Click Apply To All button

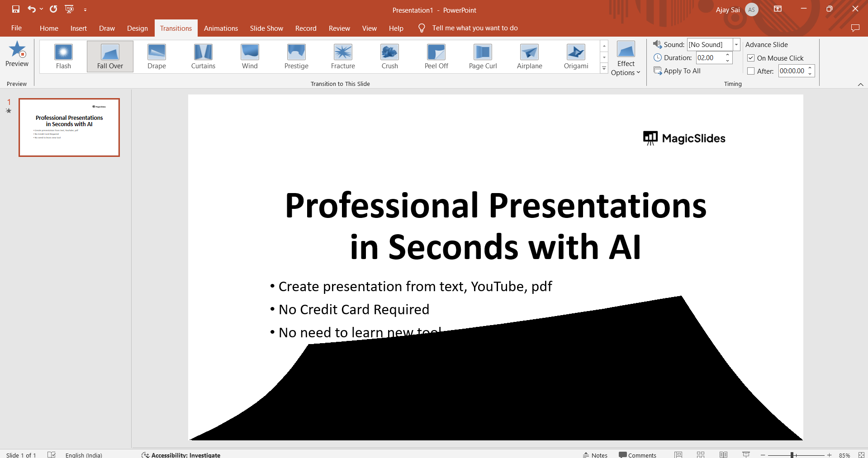pos(677,71)
